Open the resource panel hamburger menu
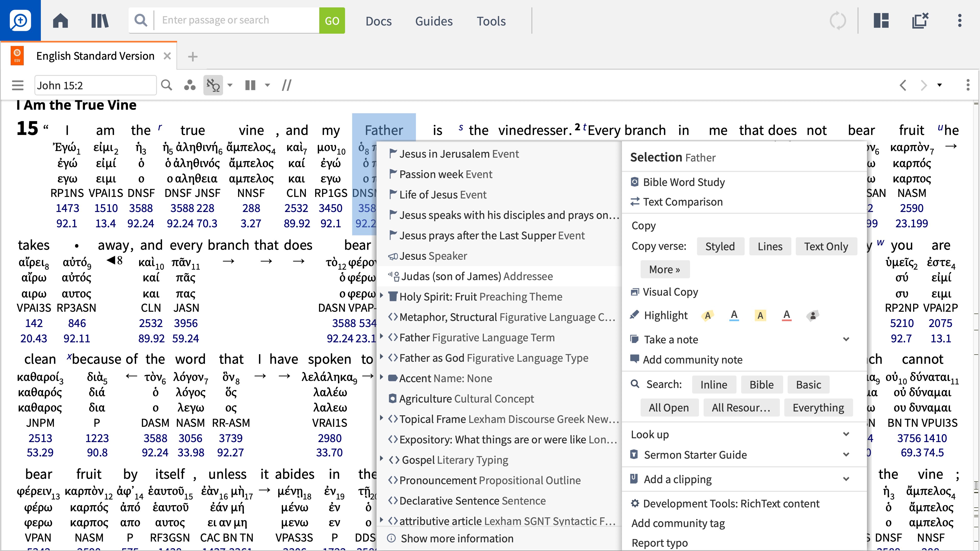The width and height of the screenshot is (980, 551). (x=18, y=85)
